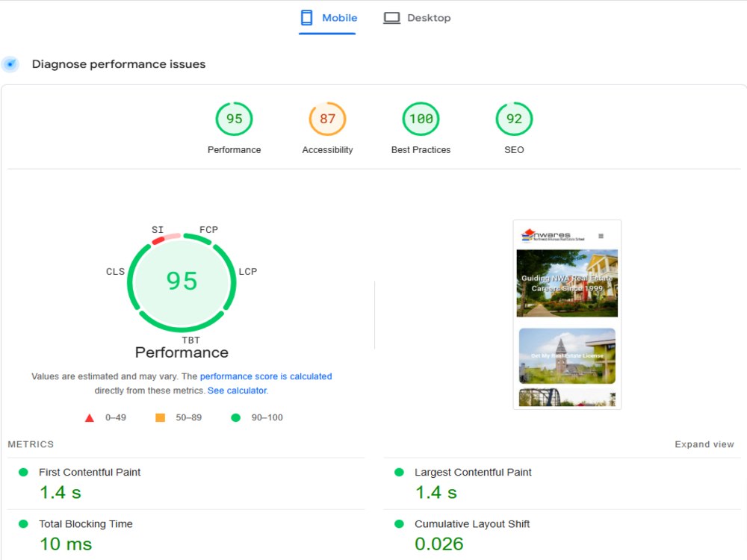This screenshot has height=560, width=747.
Task: Click the Guiding NWA Real Estate hero image
Action: tap(567, 283)
